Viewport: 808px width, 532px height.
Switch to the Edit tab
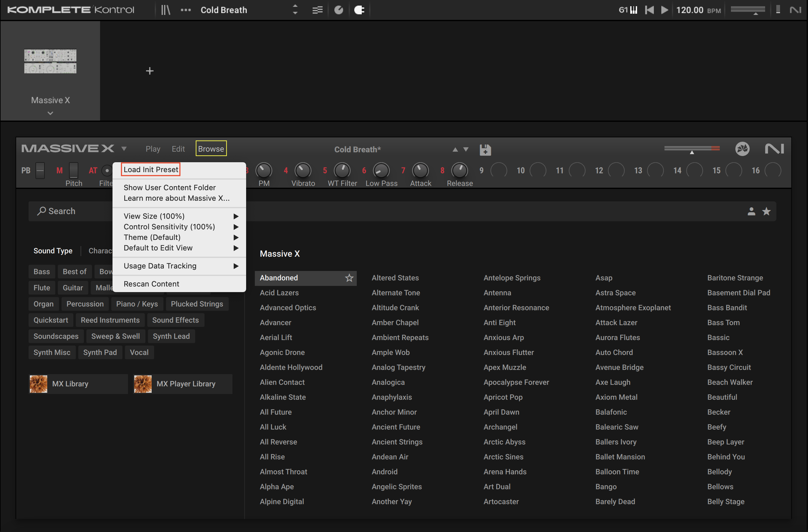coord(178,149)
